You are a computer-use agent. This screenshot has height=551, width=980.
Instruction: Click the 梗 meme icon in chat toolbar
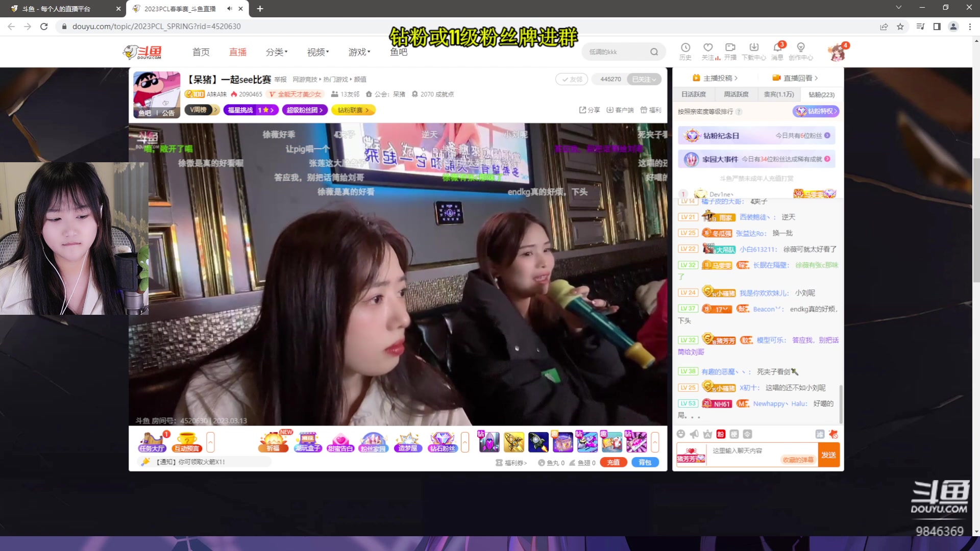tap(734, 434)
